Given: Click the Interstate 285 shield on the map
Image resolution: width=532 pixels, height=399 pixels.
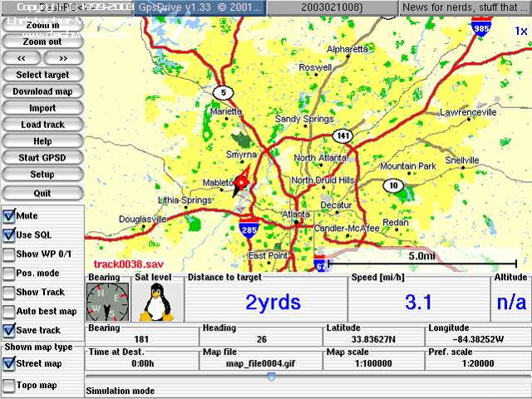Looking at the screenshot, I should 249,229.
